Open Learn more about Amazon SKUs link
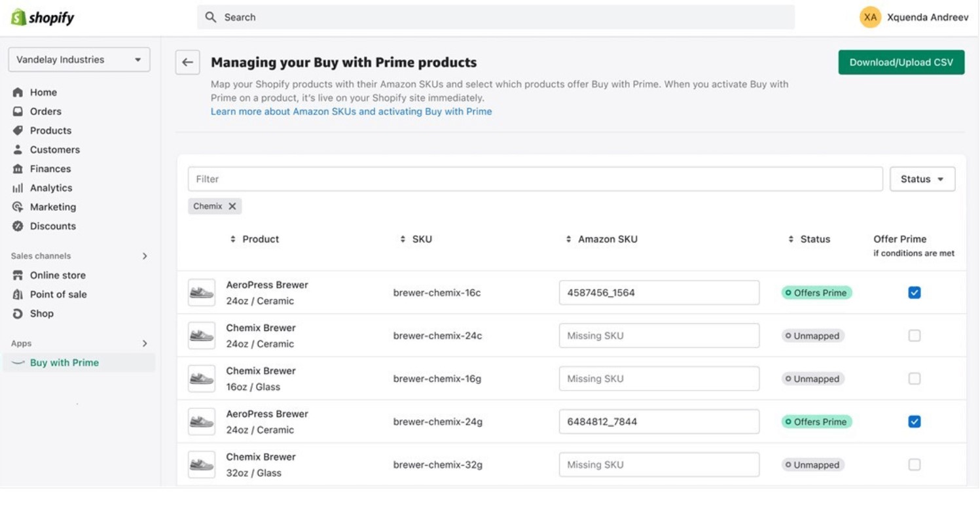 click(x=351, y=112)
